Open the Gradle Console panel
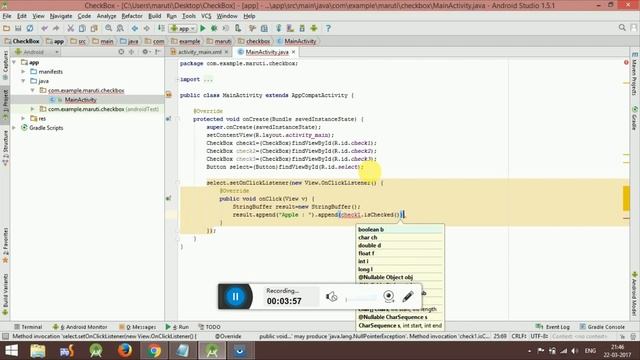The width and height of the screenshot is (640, 360). pos(602,327)
